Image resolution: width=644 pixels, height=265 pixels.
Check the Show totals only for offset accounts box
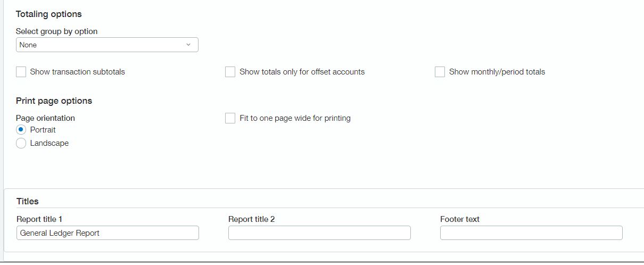pos(230,72)
